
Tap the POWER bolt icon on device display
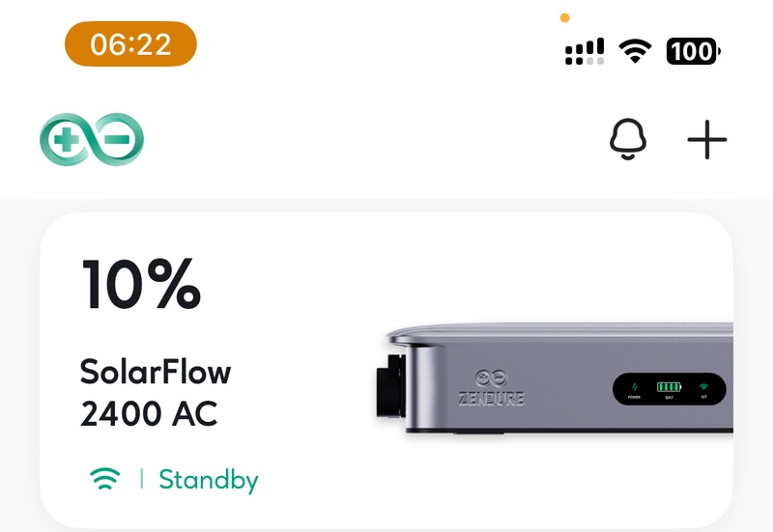tap(635, 386)
